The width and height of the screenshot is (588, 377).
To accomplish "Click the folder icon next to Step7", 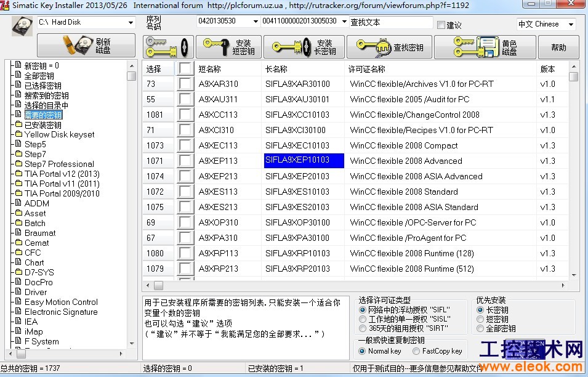I will point(18,153).
